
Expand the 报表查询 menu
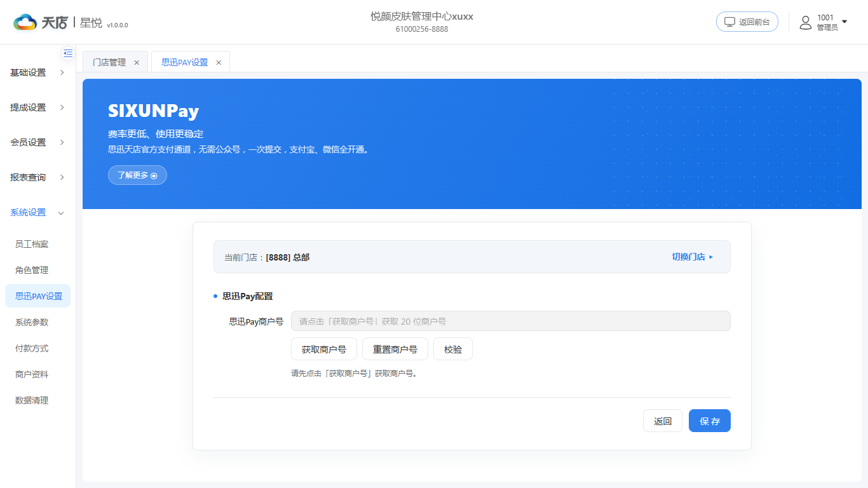[x=38, y=177]
